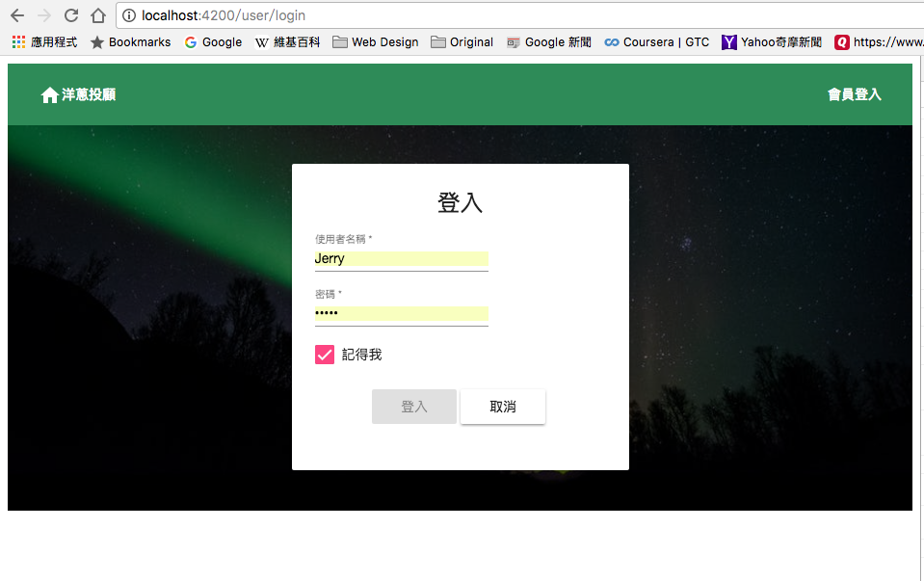Open the Google 新聞 bookmark
The image size is (924, 581).
[x=549, y=41]
